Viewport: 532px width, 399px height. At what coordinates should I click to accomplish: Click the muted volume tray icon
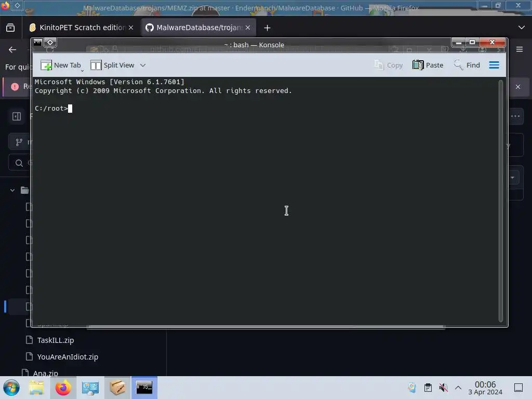click(443, 388)
